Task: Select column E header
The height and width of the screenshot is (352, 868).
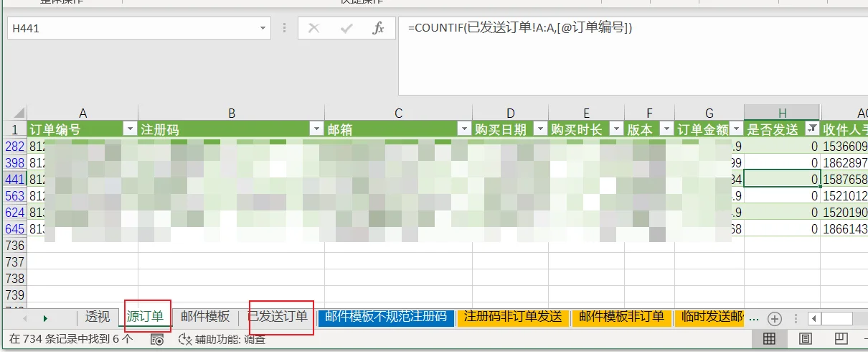Action: click(586, 113)
